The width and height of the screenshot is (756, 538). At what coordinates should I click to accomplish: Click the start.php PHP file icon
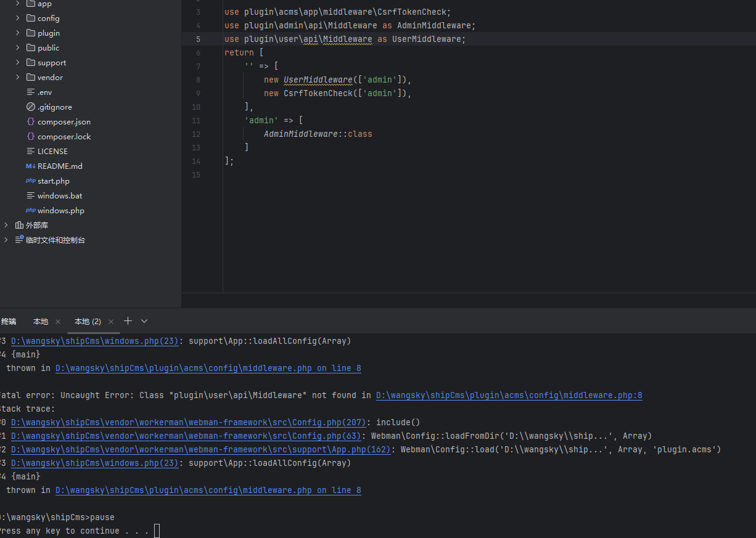tap(31, 181)
